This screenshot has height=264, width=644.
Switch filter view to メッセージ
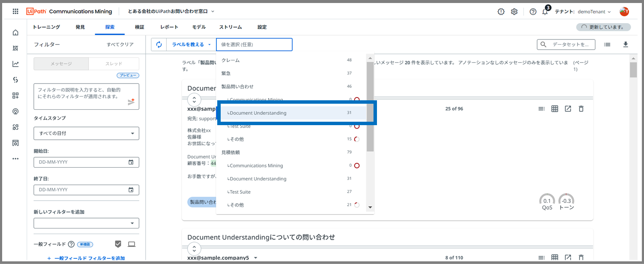coord(61,64)
